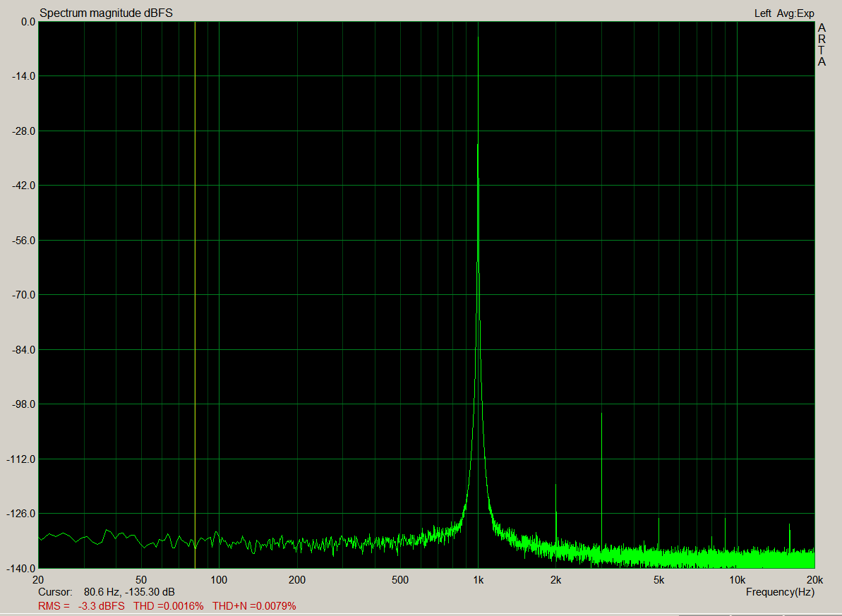
Task: Click the "-56.0" y-axis label
Action: point(23,241)
